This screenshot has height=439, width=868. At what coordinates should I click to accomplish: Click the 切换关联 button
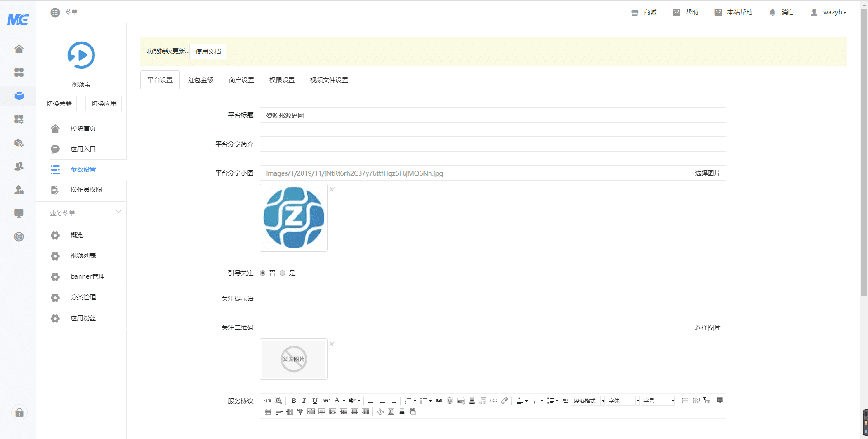pos(59,103)
